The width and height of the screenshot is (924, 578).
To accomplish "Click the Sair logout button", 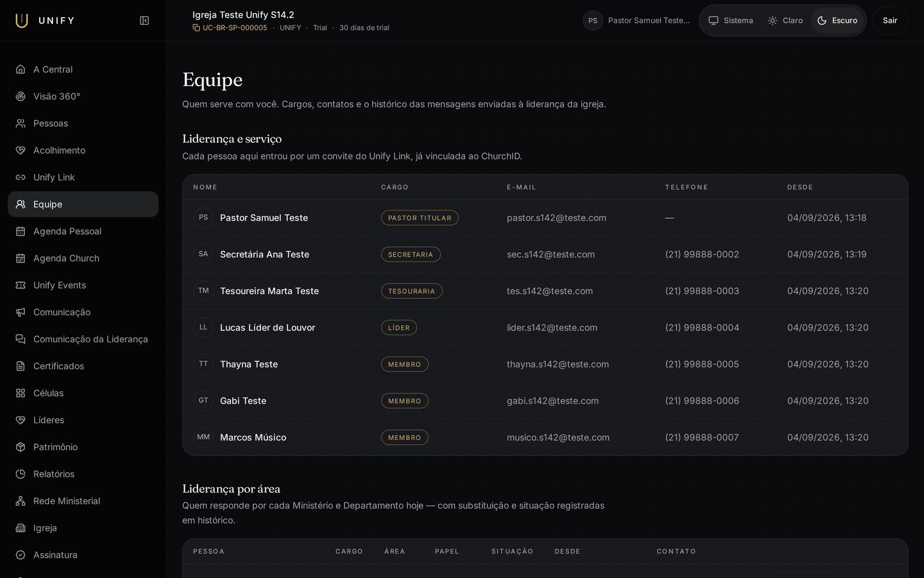I will click(x=890, y=21).
